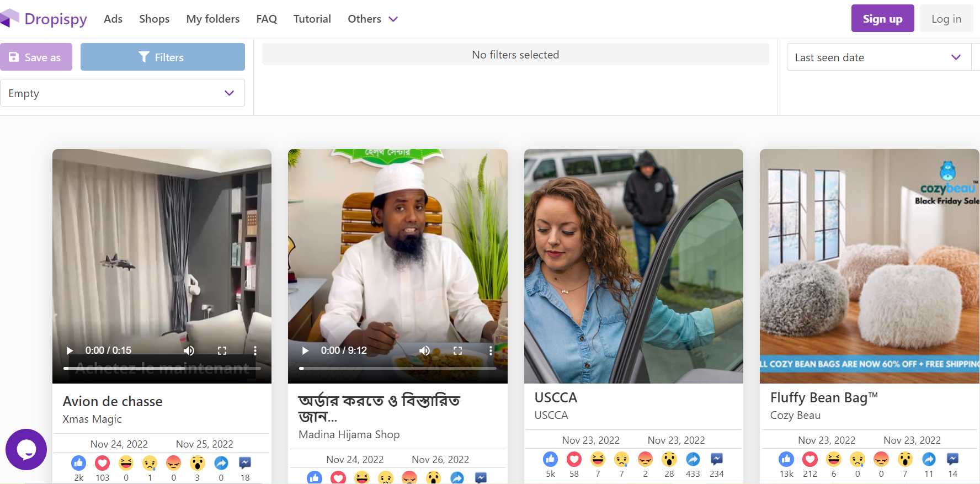Go to the Ads page
This screenshot has height=484, width=980.
[x=113, y=19]
